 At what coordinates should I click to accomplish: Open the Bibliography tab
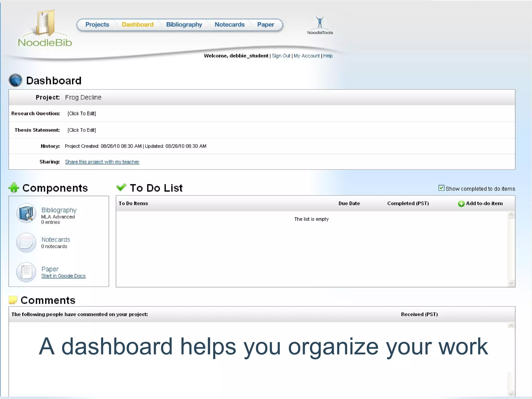point(184,25)
